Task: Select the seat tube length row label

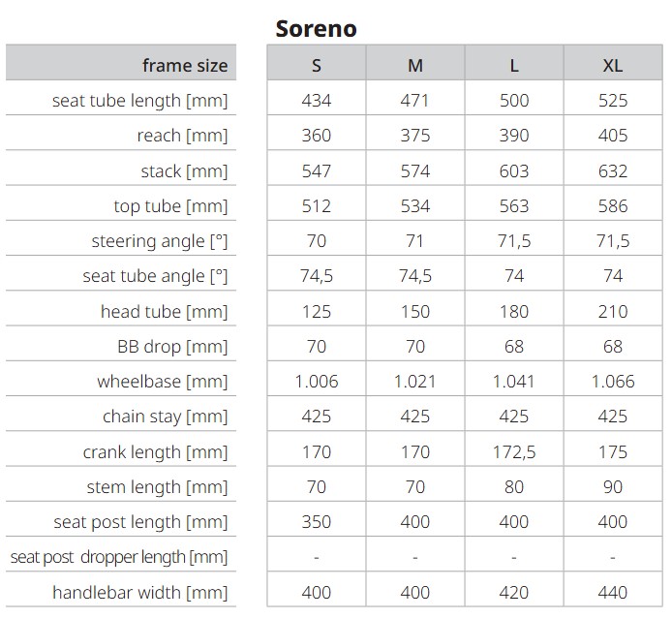Action: coord(140,101)
